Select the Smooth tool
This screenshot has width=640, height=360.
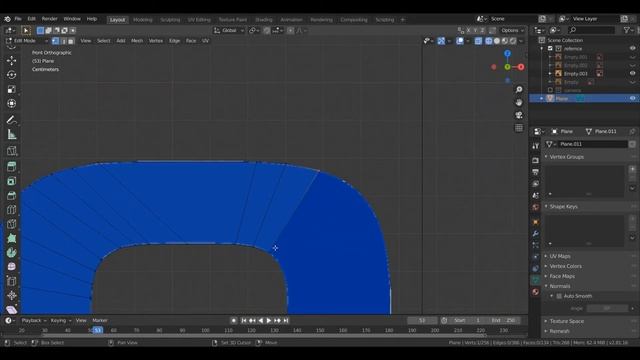click(11, 267)
